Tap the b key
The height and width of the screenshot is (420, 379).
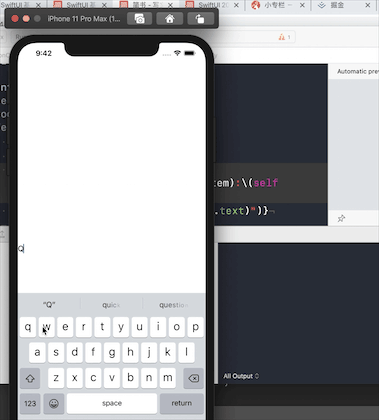(x=130, y=378)
